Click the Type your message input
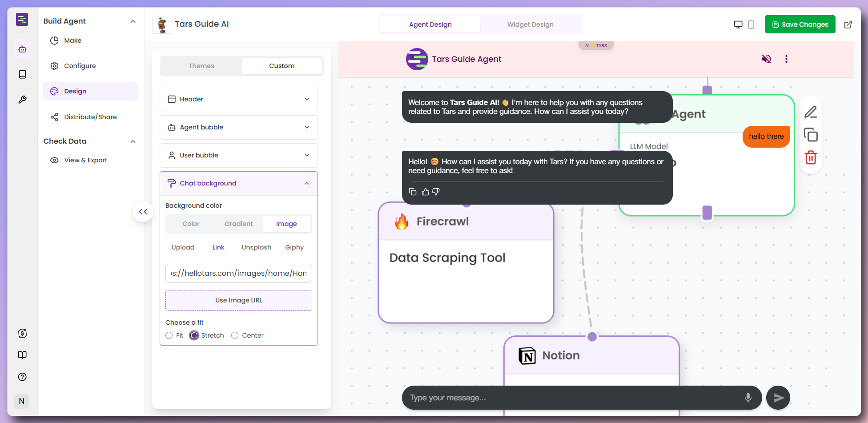 coord(574,398)
